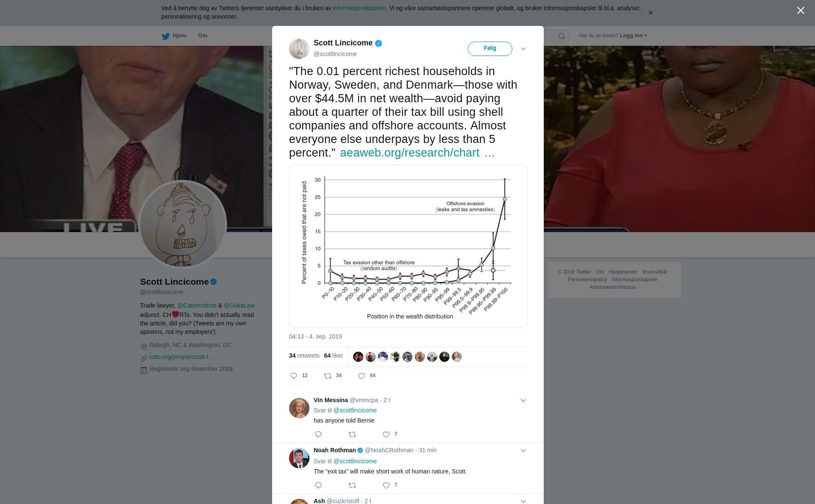
Task: Close the tweet overlay with X
Action: click(x=801, y=10)
